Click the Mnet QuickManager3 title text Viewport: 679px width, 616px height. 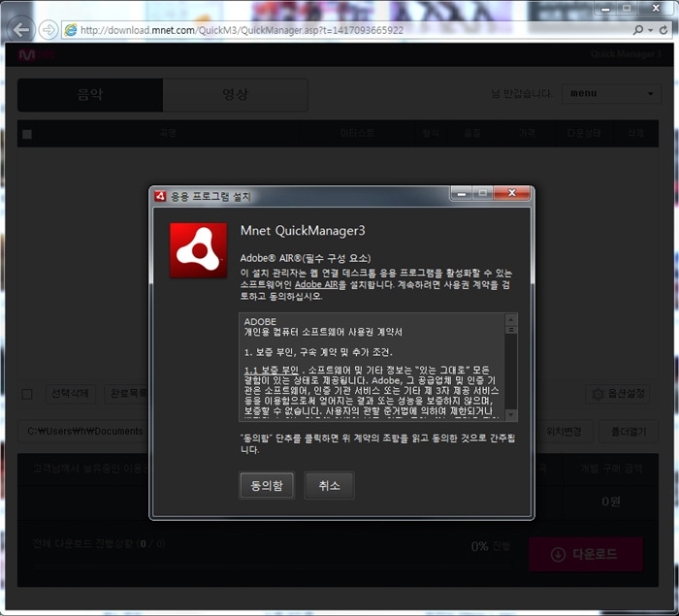(303, 231)
